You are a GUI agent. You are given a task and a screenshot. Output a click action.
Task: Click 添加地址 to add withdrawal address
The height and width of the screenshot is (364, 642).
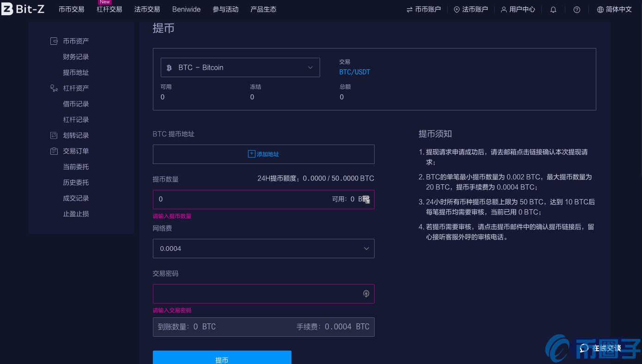click(264, 154)
